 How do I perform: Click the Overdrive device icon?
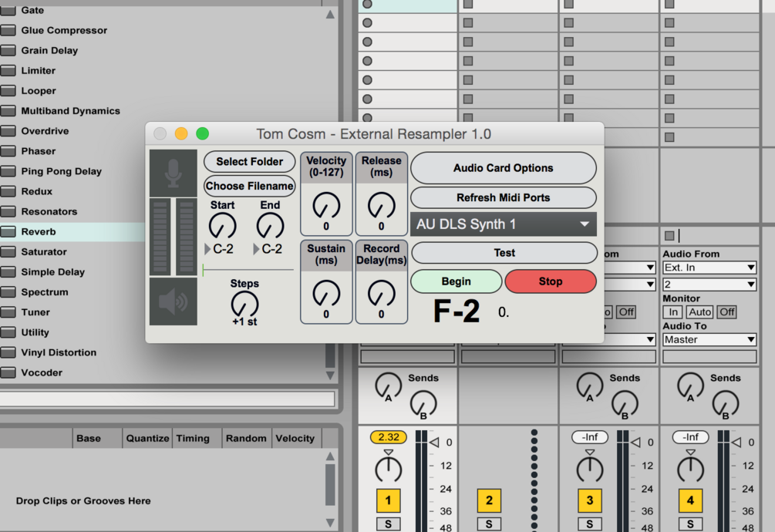[x=8, y=131]
